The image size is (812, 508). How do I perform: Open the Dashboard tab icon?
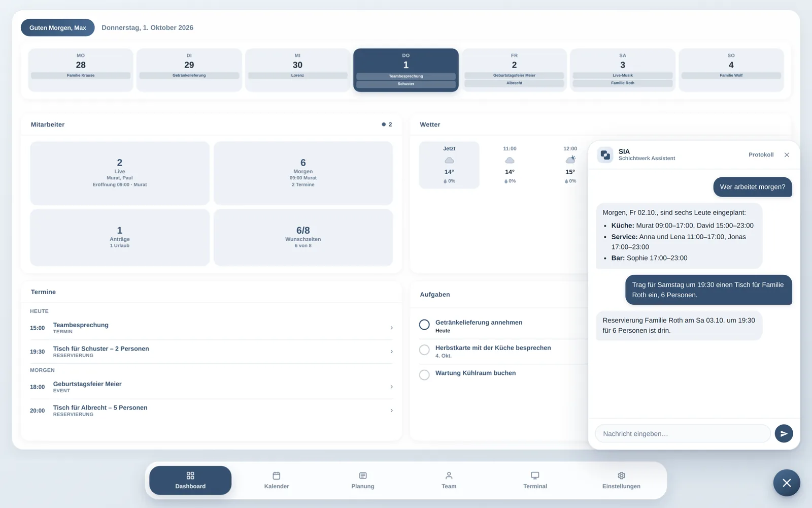point(190,475)
